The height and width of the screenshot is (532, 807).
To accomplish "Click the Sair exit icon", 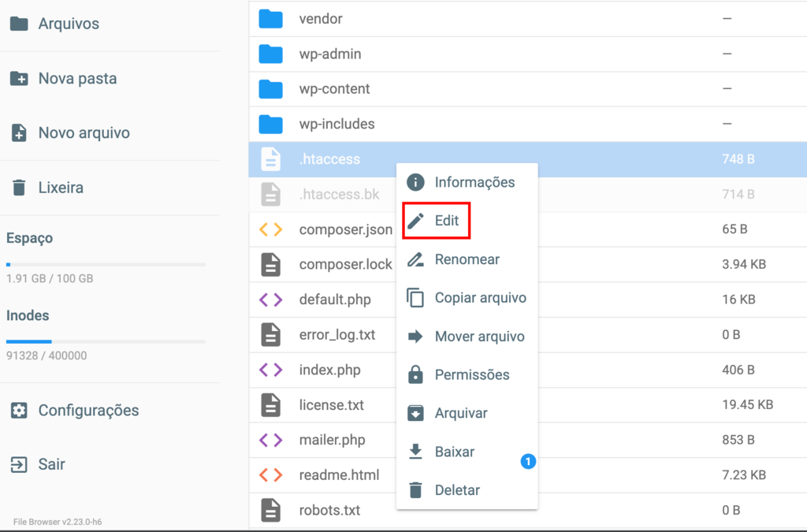I will coord(19,464).
